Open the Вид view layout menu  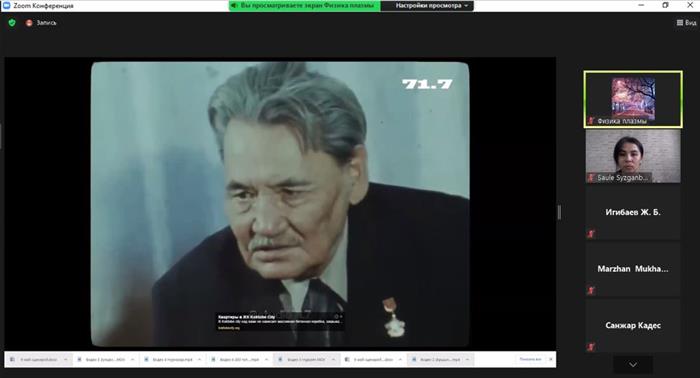click(686, 22)
